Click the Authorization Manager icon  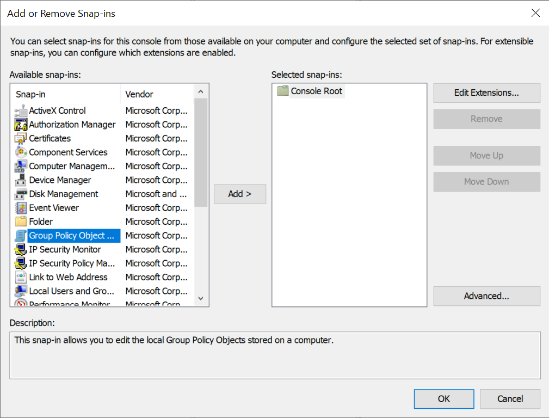click(x=21, y=125)
